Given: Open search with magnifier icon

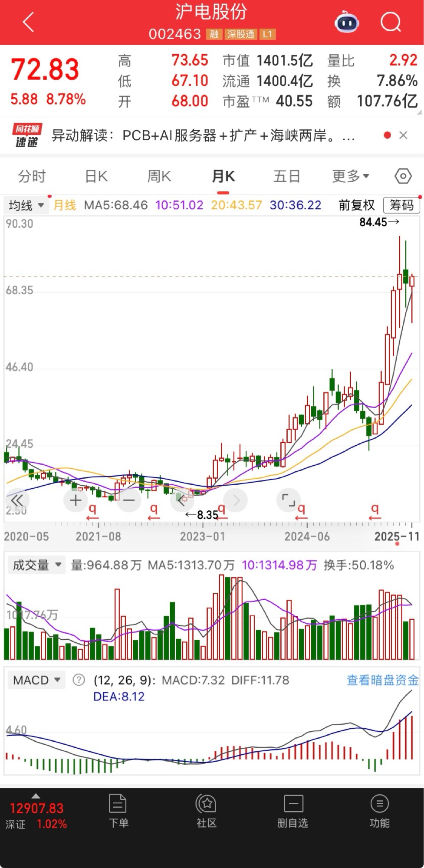Looking at the screenshot, I should [x=391, y=22].
